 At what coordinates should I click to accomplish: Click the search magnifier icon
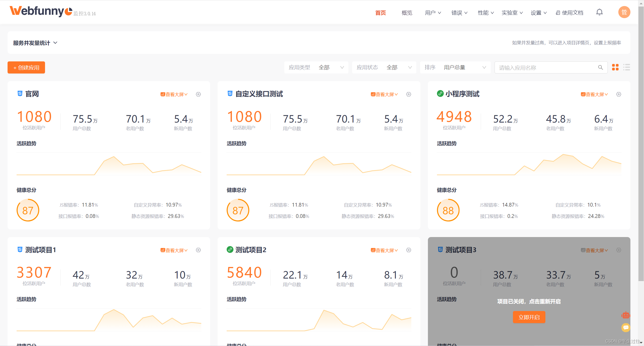click(600, 67)
